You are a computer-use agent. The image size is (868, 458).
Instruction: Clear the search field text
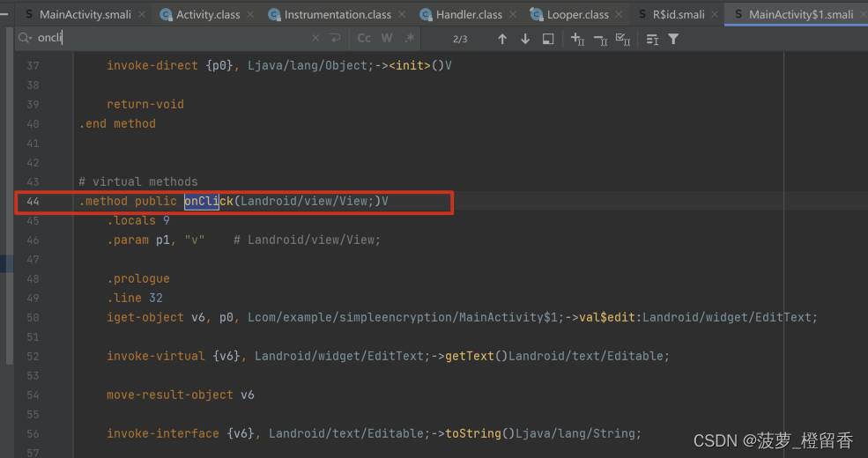pos(315,38)
